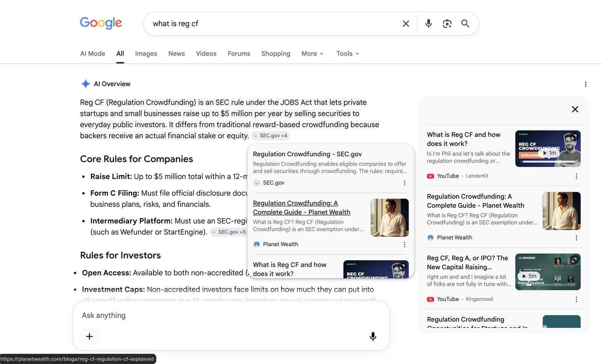Open 'Reg CF, Reg A, or IPO?' result
This screenshot has width=602, height=364.
coord(467,262)
